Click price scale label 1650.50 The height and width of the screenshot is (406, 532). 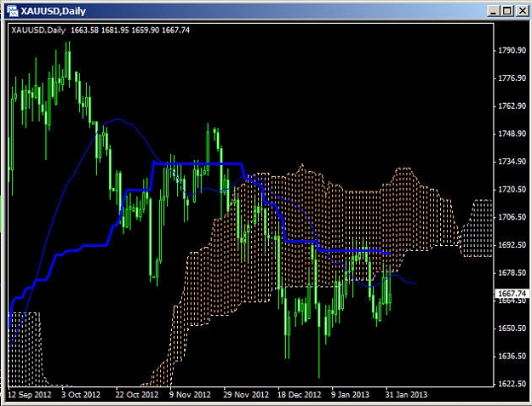512,329
